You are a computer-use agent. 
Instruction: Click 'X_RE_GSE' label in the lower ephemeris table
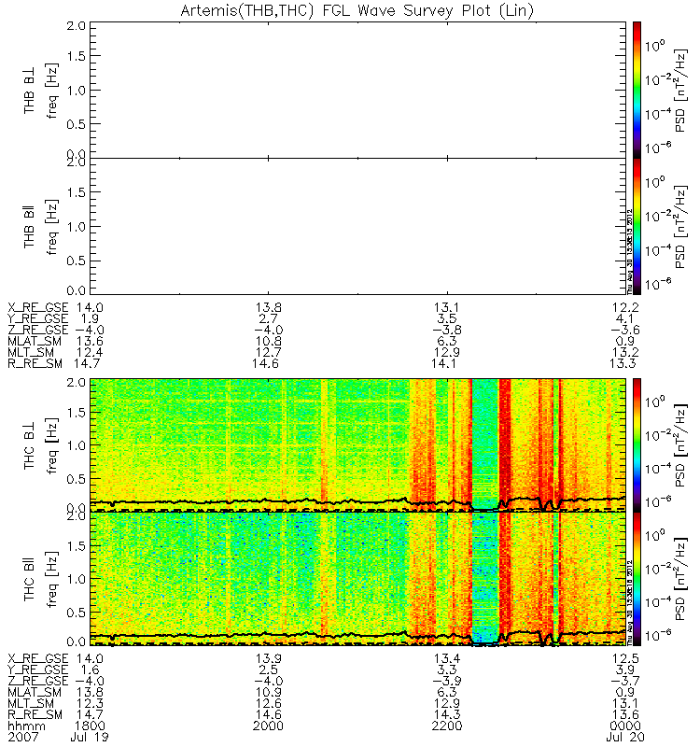click(x=38, y=658)
